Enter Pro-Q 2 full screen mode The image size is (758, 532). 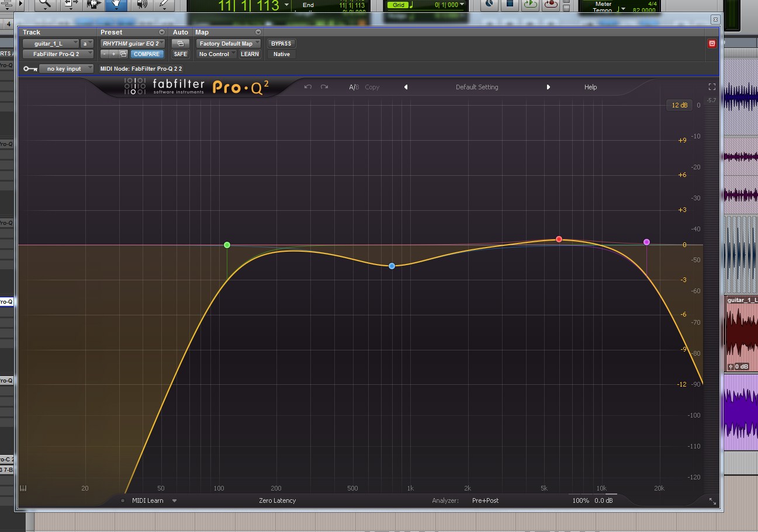click(712, 86)
